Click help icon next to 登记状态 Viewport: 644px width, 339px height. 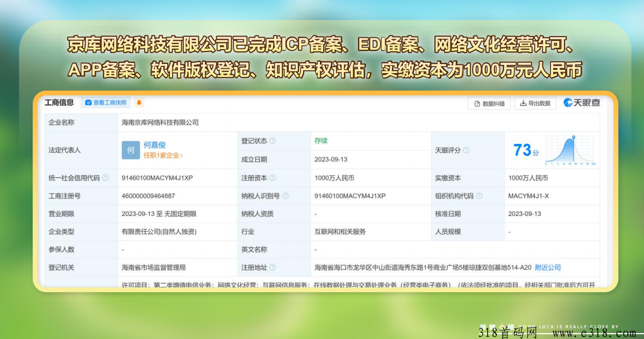pos(273,141)
